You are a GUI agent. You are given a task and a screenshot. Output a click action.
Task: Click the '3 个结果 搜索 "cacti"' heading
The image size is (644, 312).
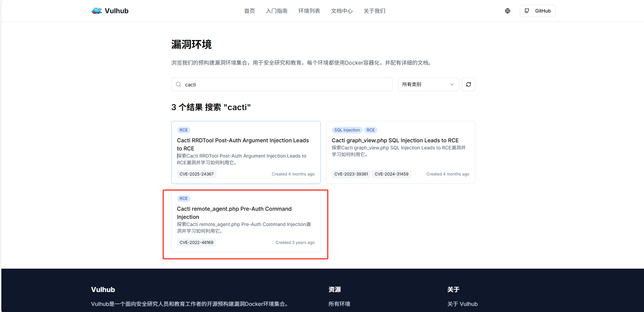(211, 107)
